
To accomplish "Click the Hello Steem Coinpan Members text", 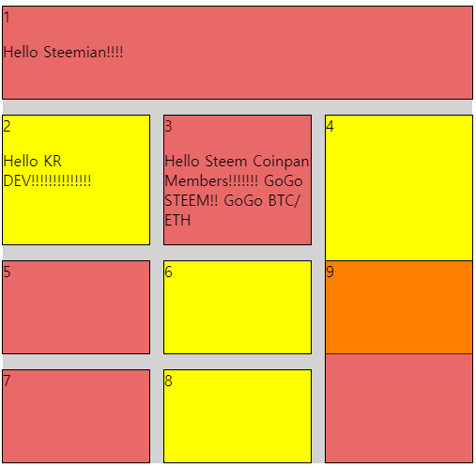I will 237,171.
